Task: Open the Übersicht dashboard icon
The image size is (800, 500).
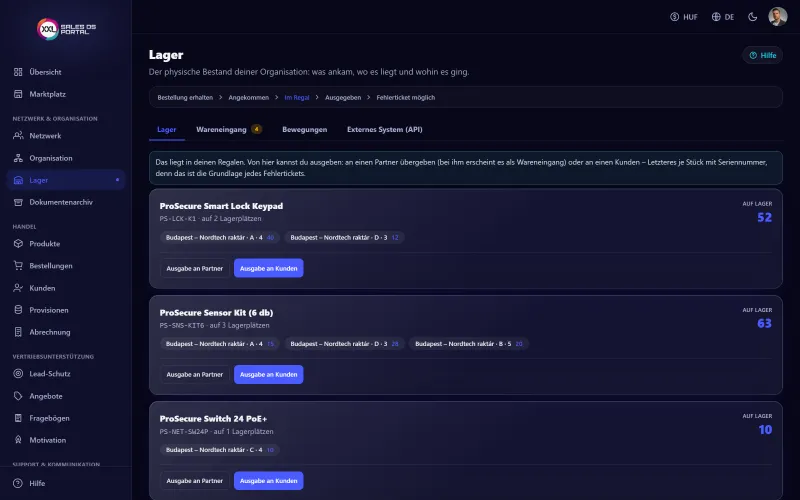Action: click(18, 72)
